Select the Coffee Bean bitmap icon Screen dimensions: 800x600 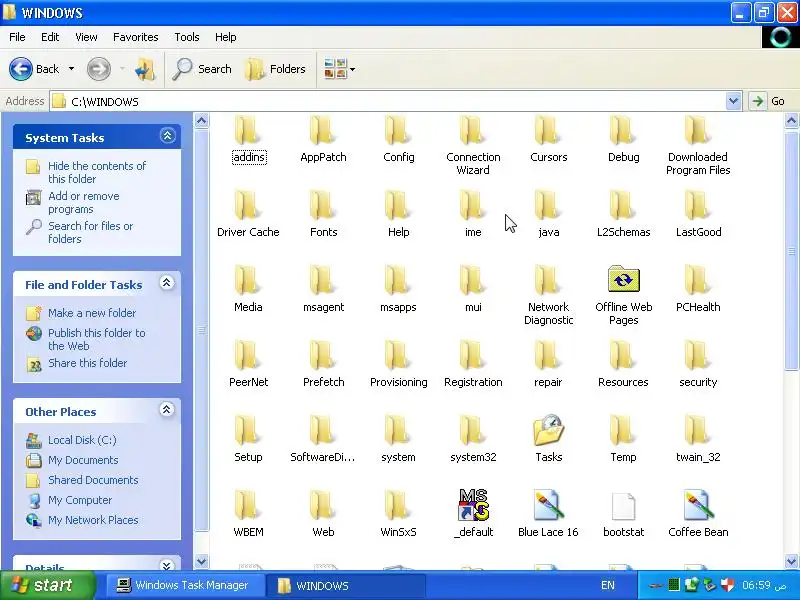point(698,505)
